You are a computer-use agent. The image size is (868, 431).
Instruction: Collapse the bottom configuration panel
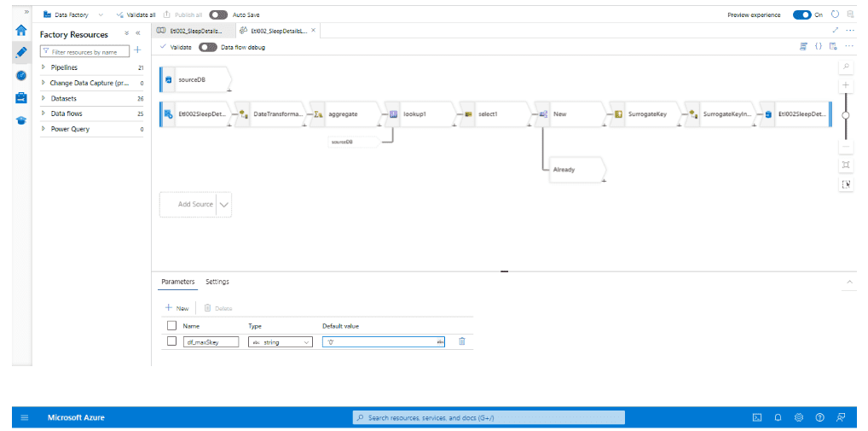850,282
